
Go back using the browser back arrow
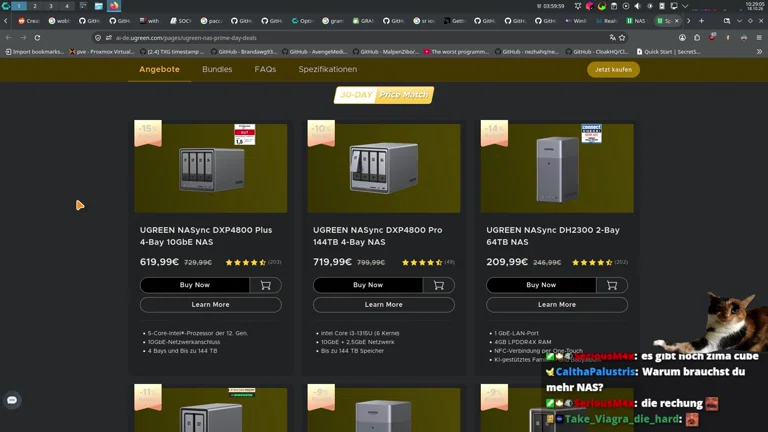coord(8,38)
